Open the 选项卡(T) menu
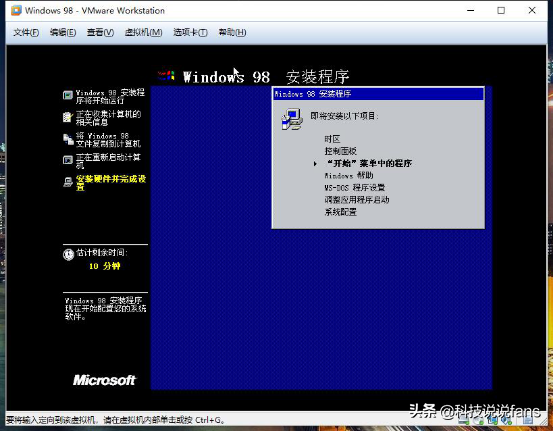This screenshot has height=431, width=553. coord(190,32)
